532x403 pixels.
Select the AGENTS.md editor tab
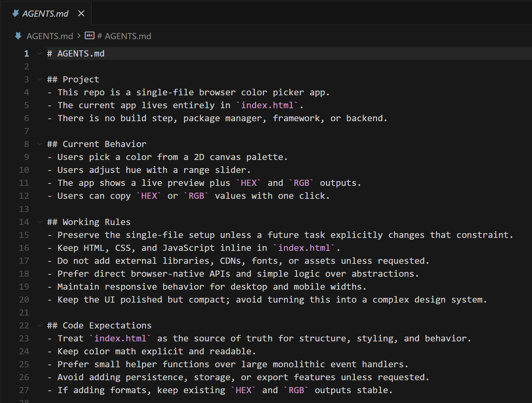[x=46, y=13]
